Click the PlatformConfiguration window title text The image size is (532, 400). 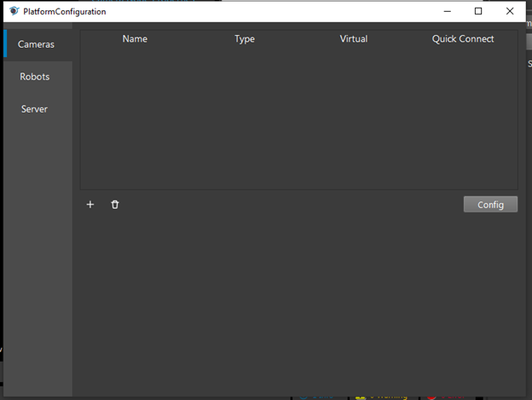point(65,12)
